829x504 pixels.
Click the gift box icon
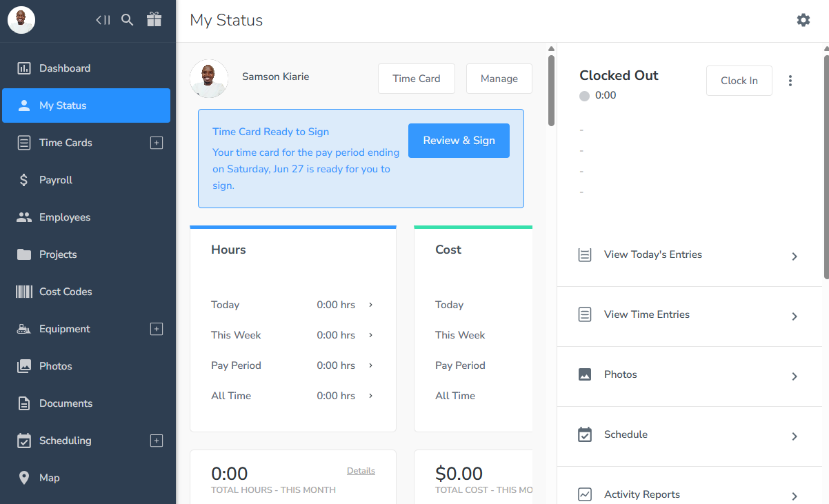(154, 19)
